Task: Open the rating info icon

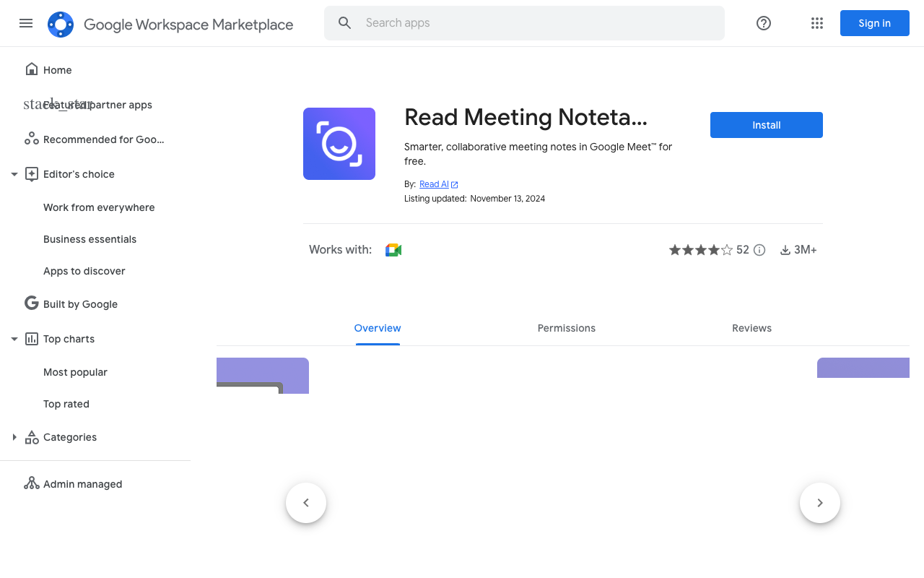Action: [x=759, y=250]
